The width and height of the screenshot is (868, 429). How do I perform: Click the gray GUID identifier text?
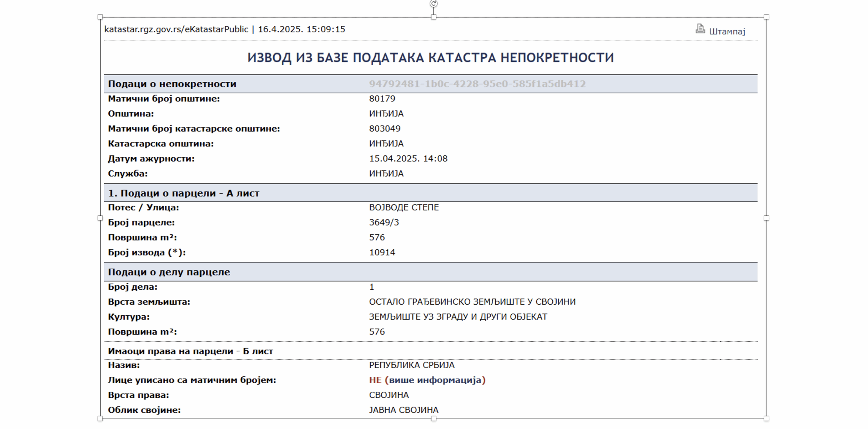(x=477, y=84)
